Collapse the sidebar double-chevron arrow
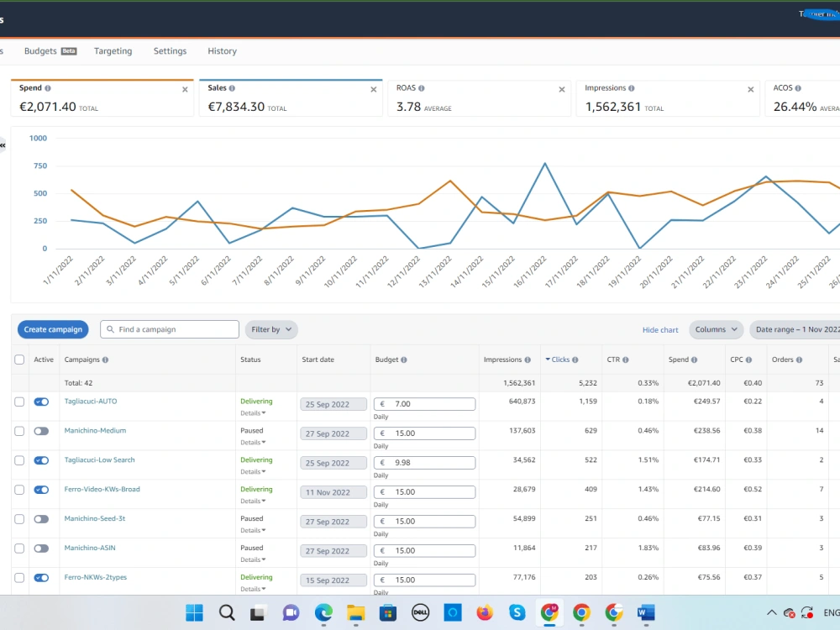This screenshot has width=840, height=630. [3, 145]
